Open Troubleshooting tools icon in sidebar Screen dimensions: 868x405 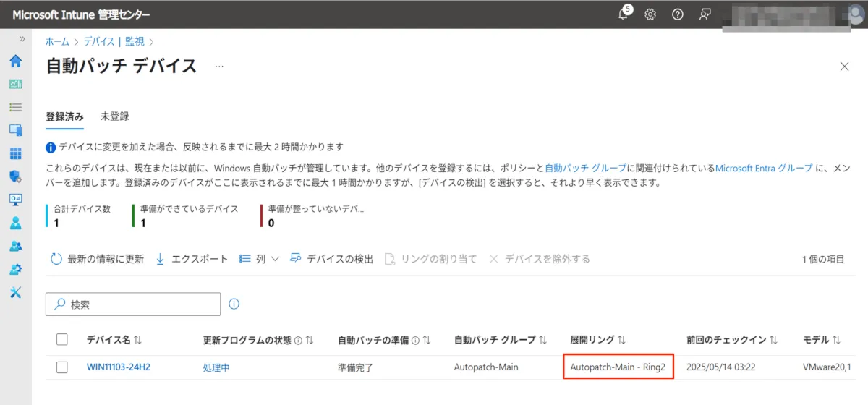click(15, 292)
